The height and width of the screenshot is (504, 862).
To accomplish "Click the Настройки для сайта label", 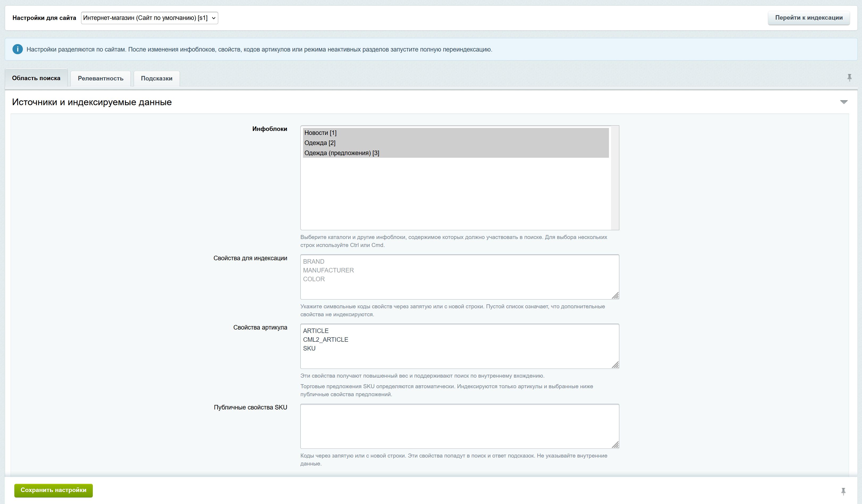I will pyautogui.click(x=44, y=18).
